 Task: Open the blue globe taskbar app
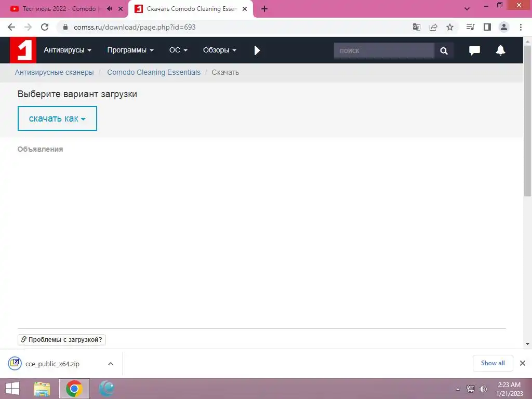pos(106,389)
